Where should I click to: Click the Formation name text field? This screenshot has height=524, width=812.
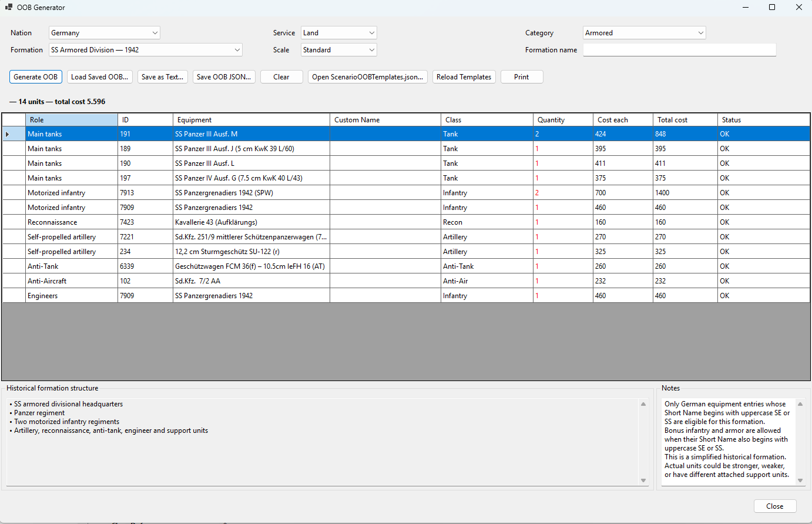680,50
